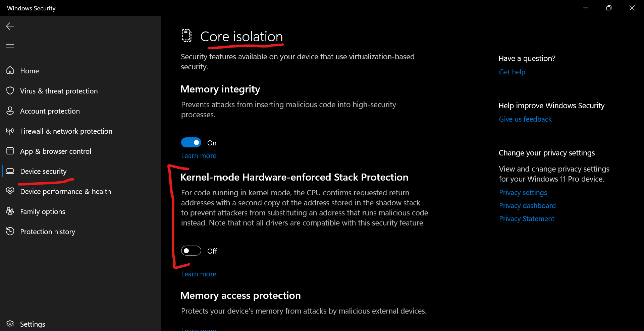Click the App & browser control icon

point(10,151)
